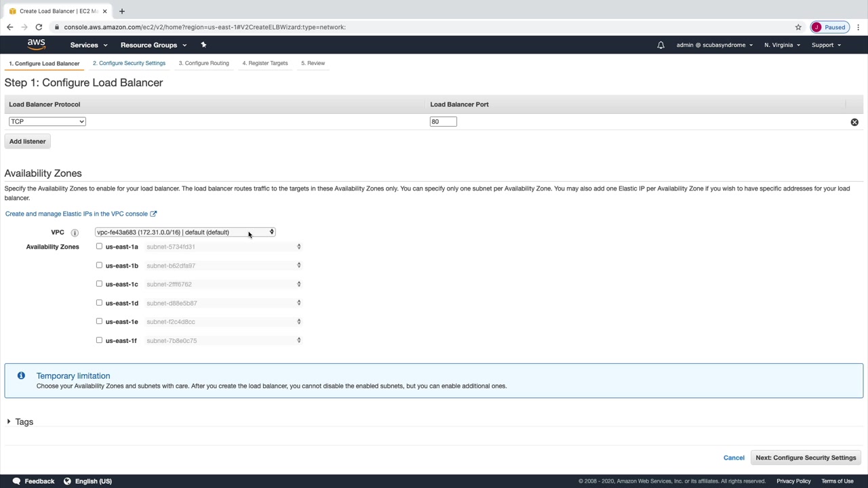Go to step 5 Review
This screenshot has width=868, height=488.
[x=313, y=63]
